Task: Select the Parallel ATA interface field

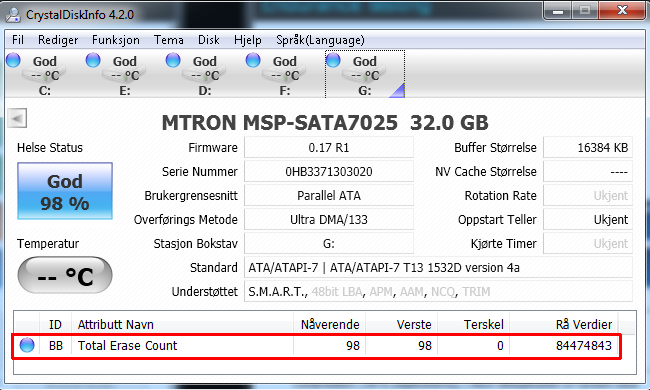Action: (x=329, y=196)
